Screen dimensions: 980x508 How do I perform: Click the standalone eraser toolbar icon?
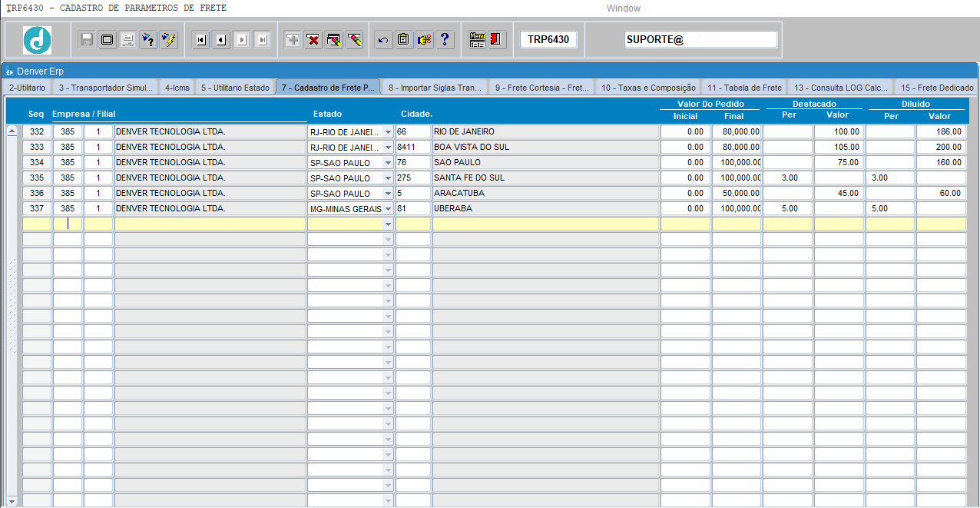coord(354,40)
